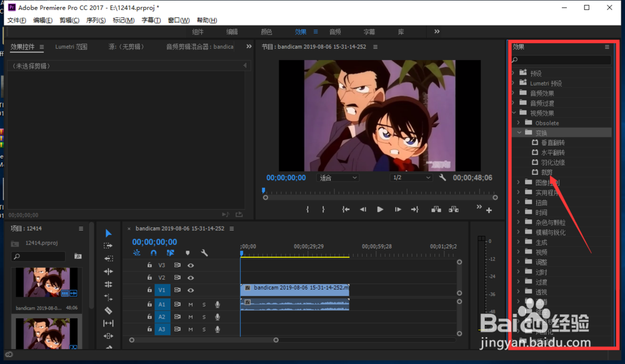Open Program monitor wrench settings
This screenshot has height=364, width=625.
[x=442, y=177]
